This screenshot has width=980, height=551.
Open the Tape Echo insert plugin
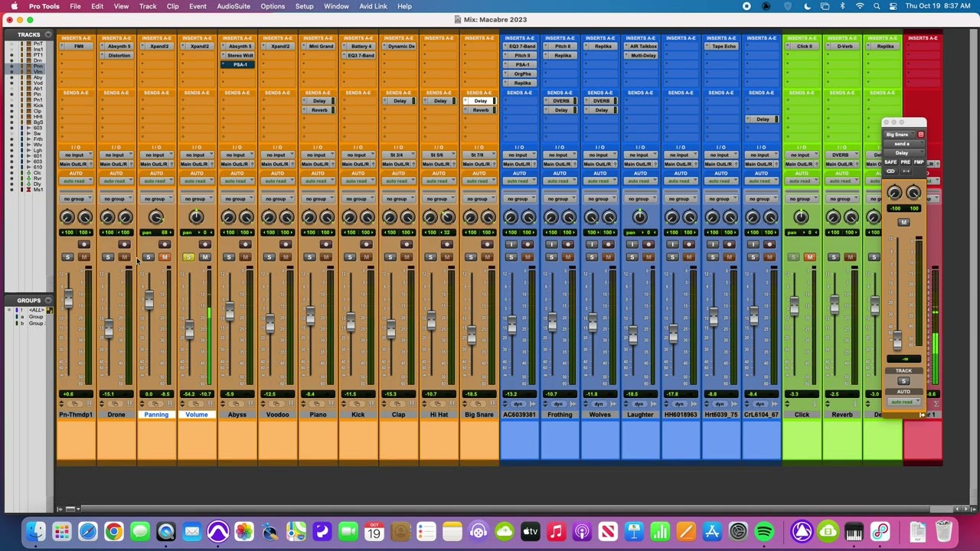click(722, 47)
